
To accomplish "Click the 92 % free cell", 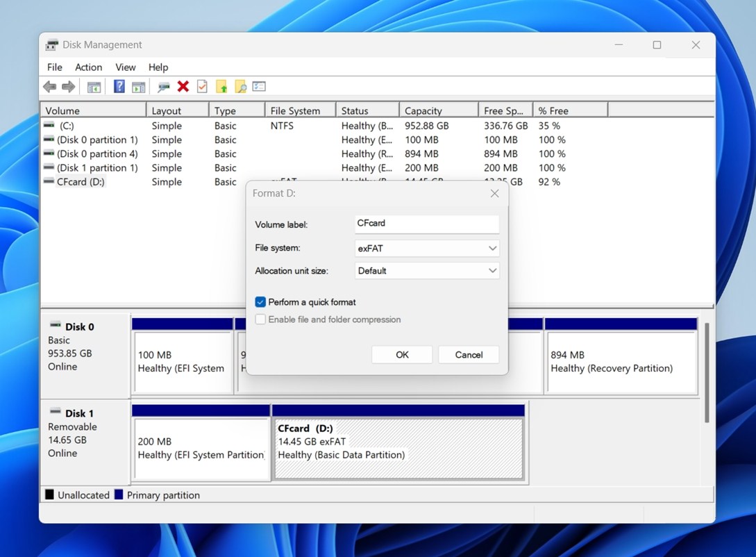I will click(549, 182).
